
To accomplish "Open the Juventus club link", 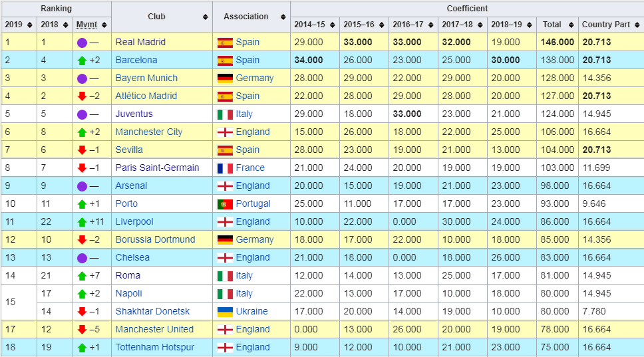I will (x=134, y=114).
